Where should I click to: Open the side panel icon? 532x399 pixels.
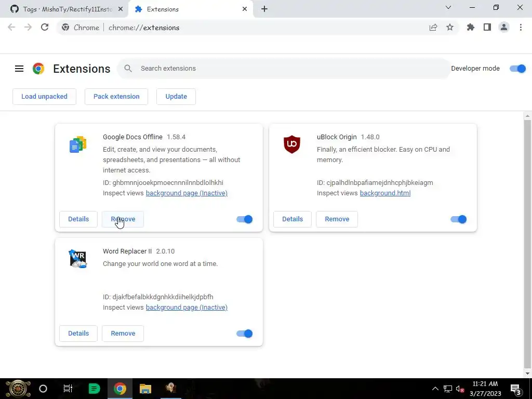(x=487, y=28)
